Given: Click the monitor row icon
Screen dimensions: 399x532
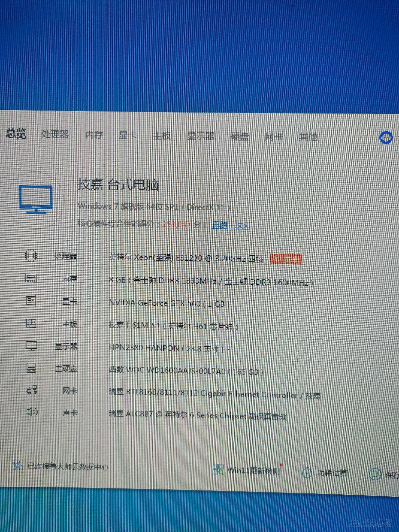Looking at the screenshot, I should pos(31,346).
